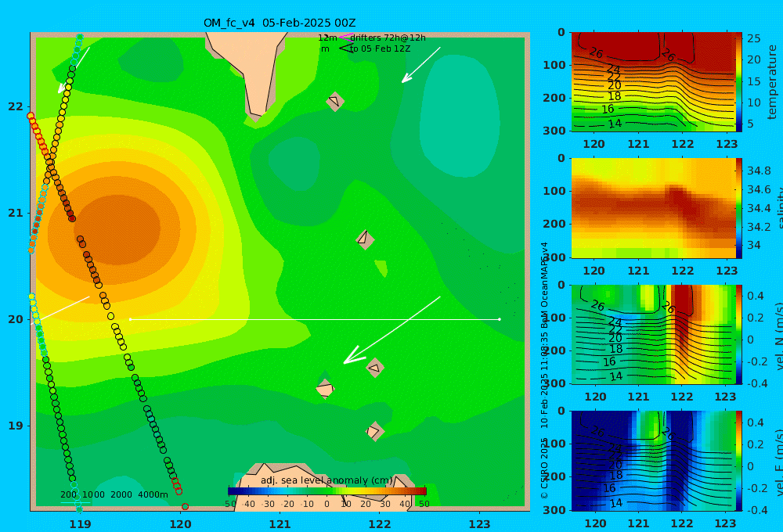This screenshot has width=783, height=532.
Task: Open the eastward velocity section plot
Action: (x=653, y=461)
